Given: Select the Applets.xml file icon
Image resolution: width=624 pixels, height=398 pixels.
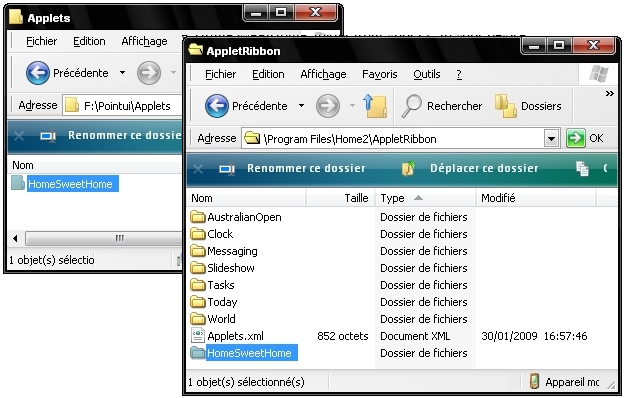Looking at the screenshot, I should (x=197, y=336).
